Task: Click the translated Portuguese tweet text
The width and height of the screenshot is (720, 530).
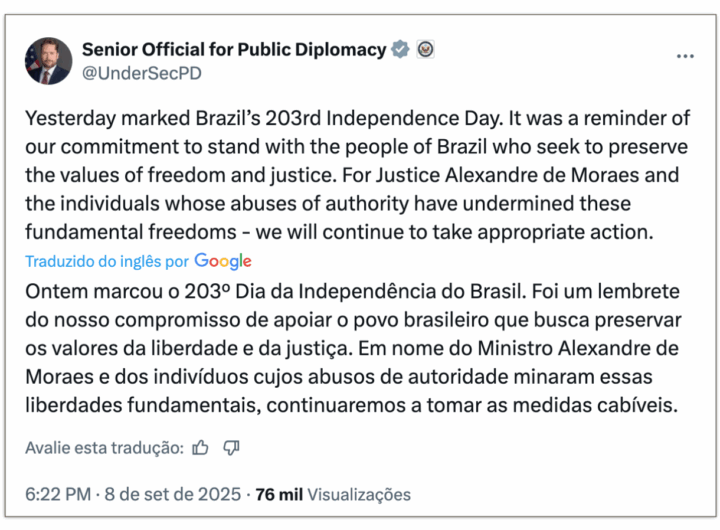Action: point(357,349)
